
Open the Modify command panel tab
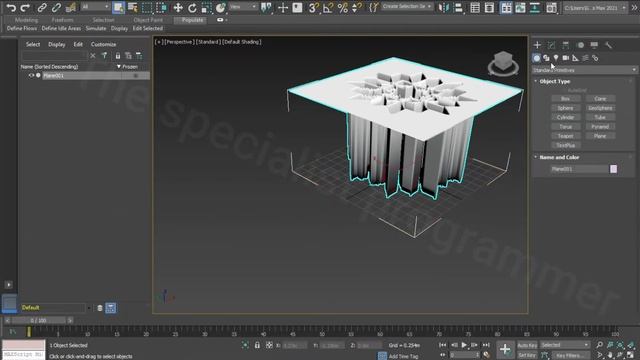[551, 45]
